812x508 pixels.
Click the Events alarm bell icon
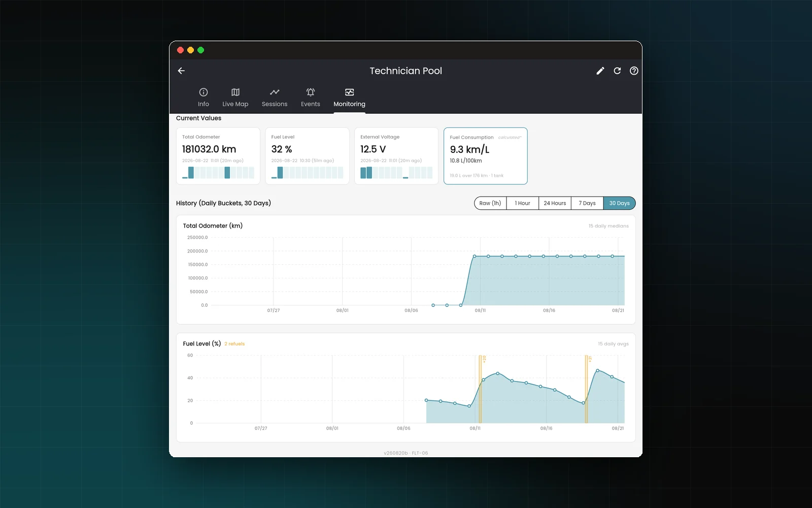[311, 92]
